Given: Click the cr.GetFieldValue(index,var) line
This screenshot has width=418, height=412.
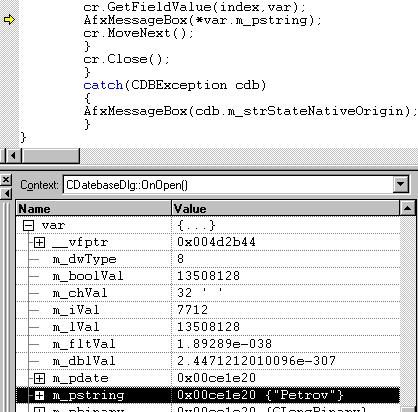Looking at the screenshot, I should tap(195, 7).
